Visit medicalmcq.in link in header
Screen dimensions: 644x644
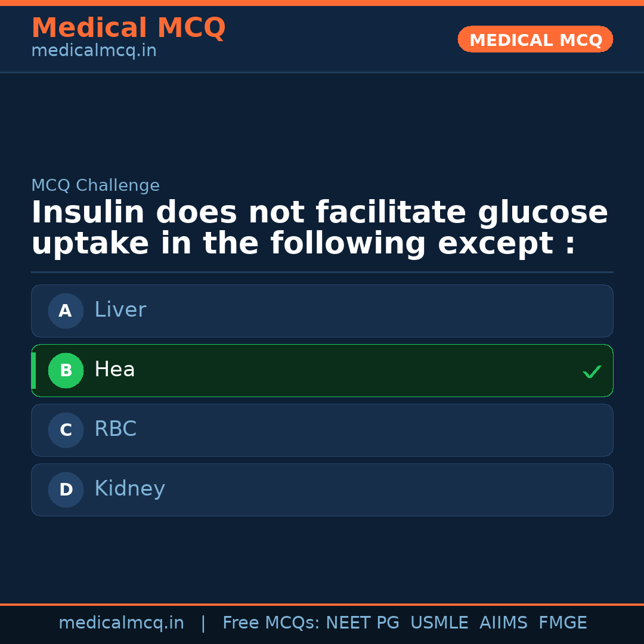(94, 51)
